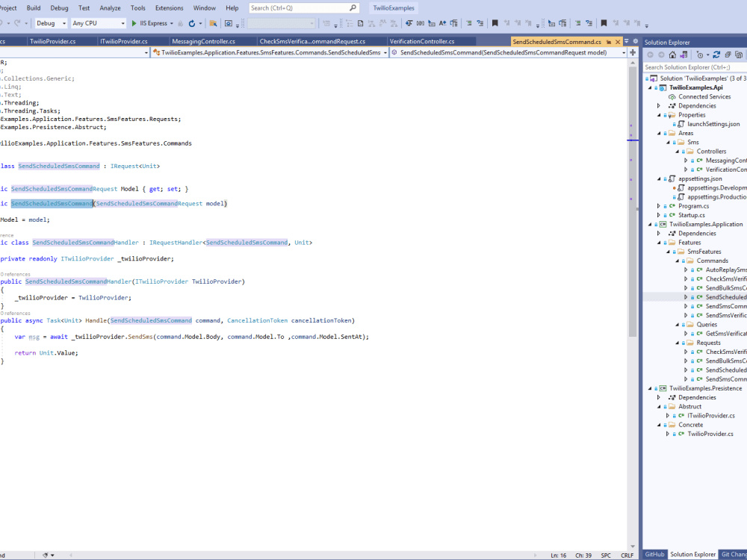Open the Any CPU platform dropdown
This screenshot has width=747, height=560.
(x=98, y=23)
